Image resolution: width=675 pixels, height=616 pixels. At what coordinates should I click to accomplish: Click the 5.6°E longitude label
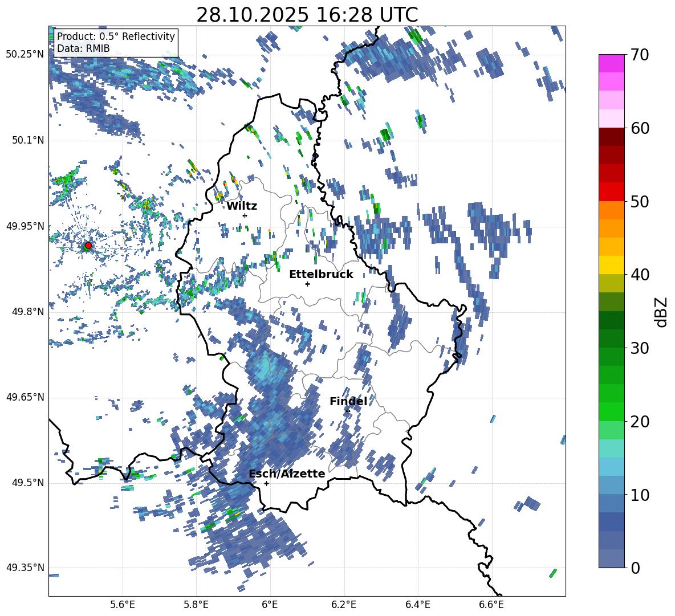pos(123,605)
